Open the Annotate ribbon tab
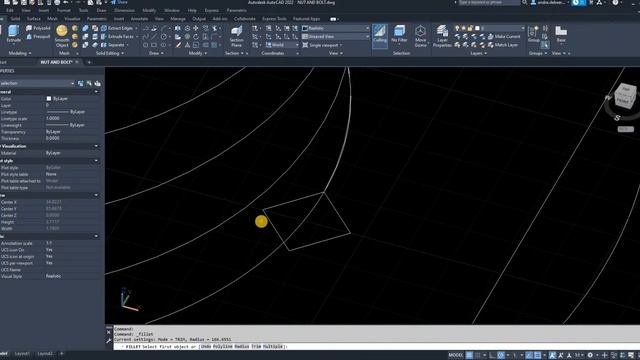This screenshot has height=360, width=640. (140, 19)
